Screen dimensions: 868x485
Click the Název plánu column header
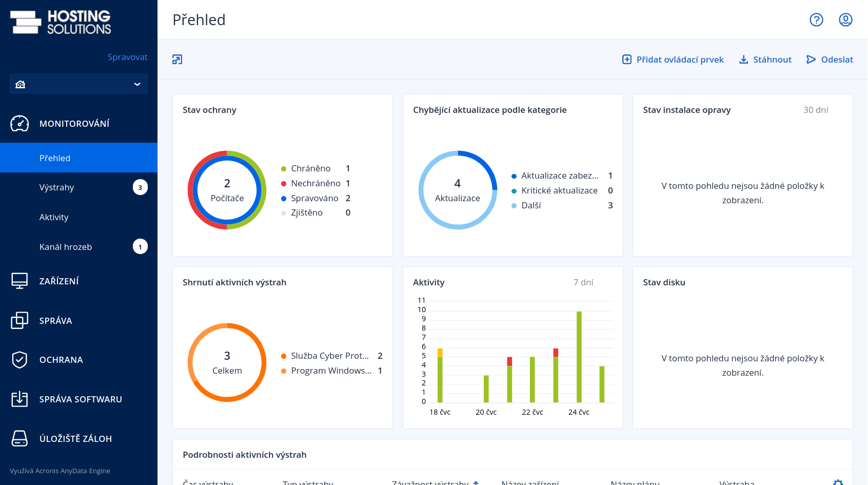[x=635, y=483]
